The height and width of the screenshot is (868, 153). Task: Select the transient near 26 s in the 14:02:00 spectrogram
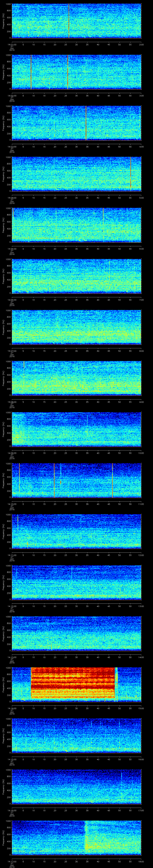tap(67, 72)
